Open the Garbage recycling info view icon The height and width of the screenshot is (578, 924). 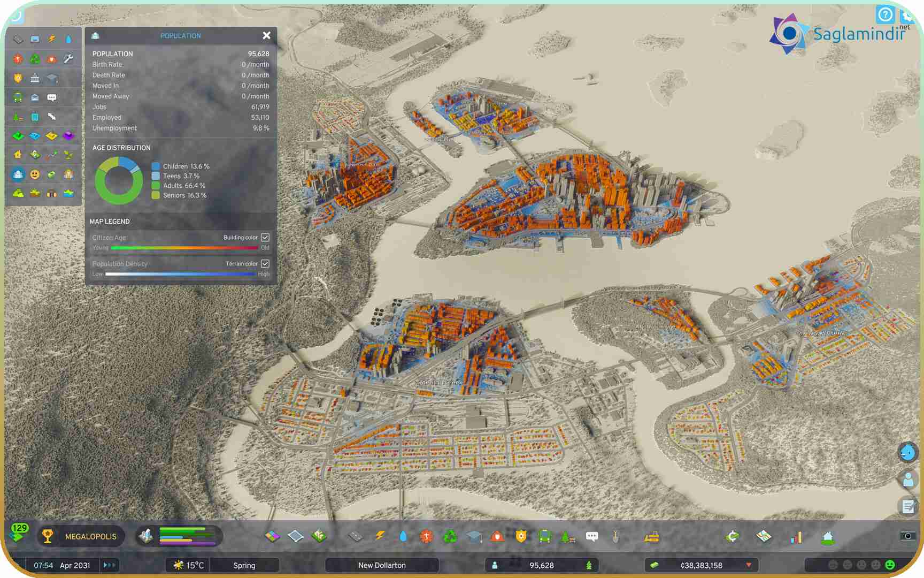click(35, 58)
